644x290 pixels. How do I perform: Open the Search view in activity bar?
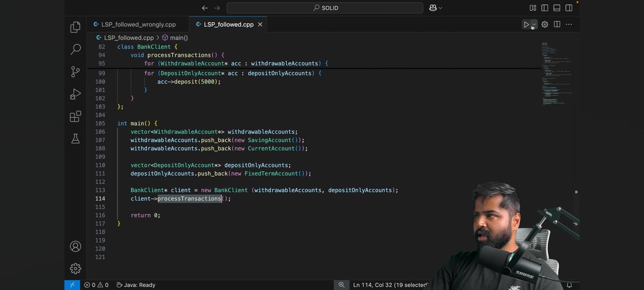click(76, 49)
